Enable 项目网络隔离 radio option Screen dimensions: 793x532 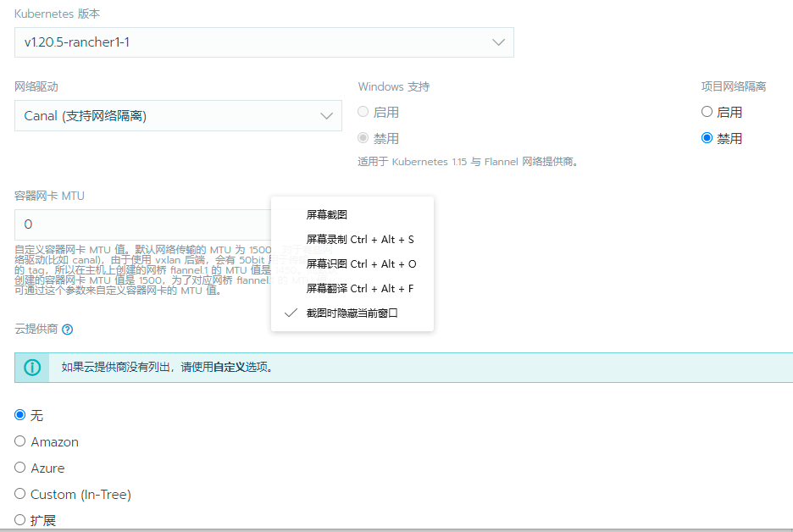pyautogui.click(x=707, y=112)
